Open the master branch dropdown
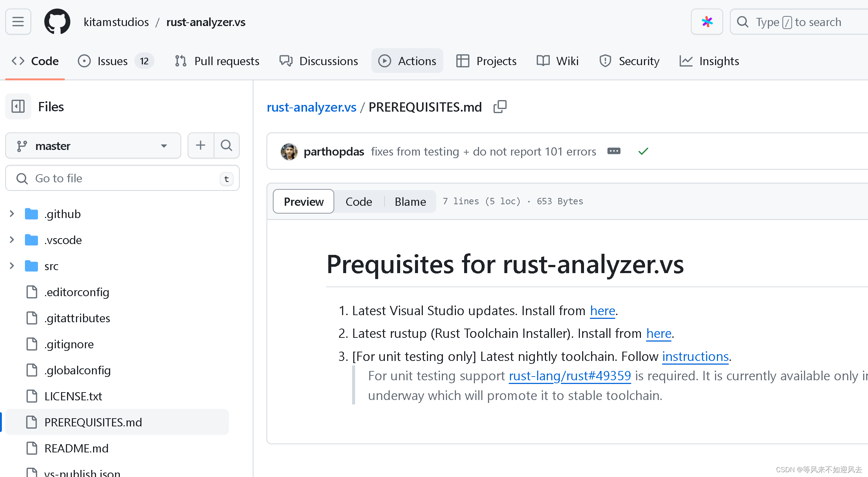868x477 pixels. pos(93,145)
